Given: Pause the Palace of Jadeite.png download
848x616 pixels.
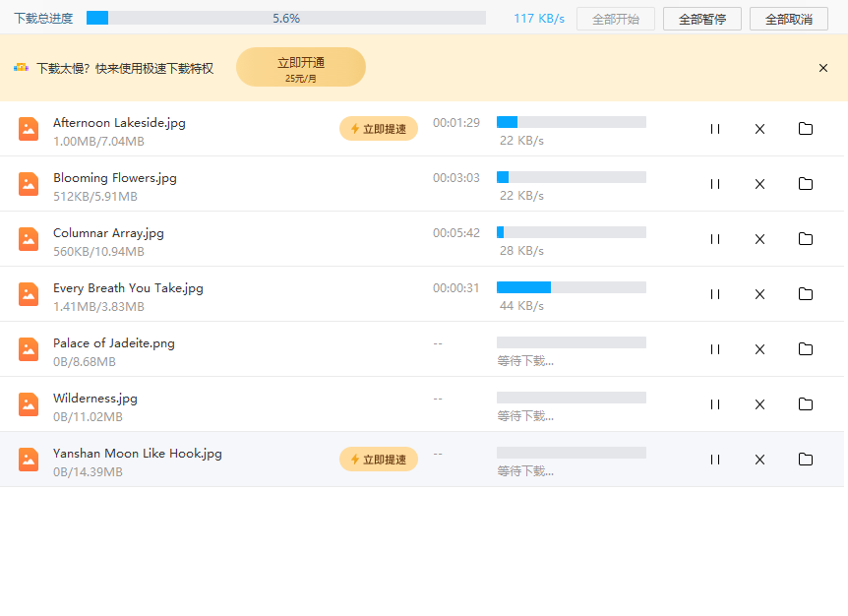Looking at the screenshot, I should pos(715,349).
